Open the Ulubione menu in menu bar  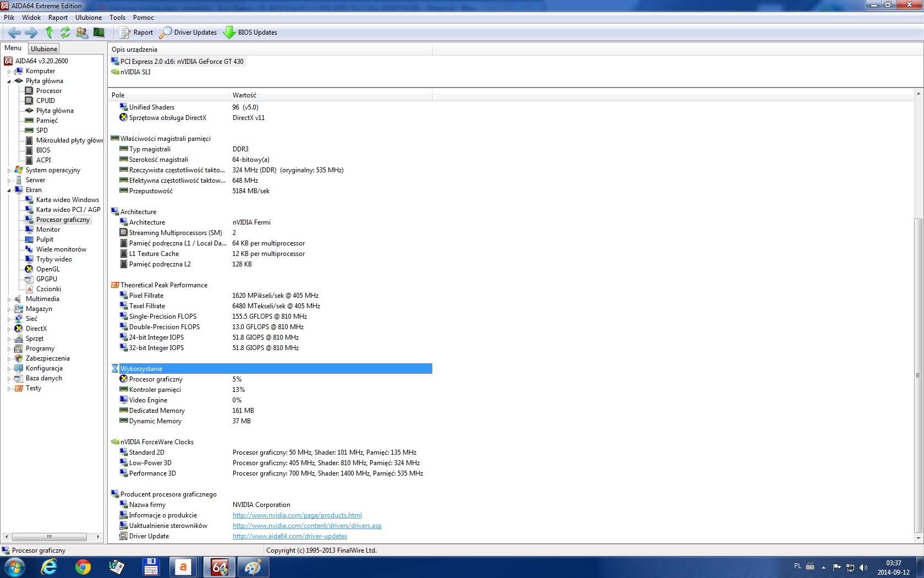point(89,18)
